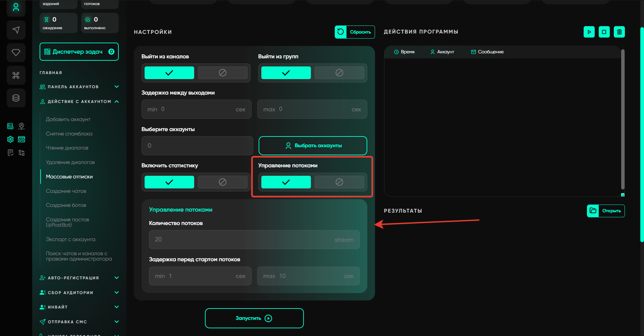This screenshot has width=644, height=336.
Task: Click the Выбрать аккаунты button
Action: tap(313, 146)
